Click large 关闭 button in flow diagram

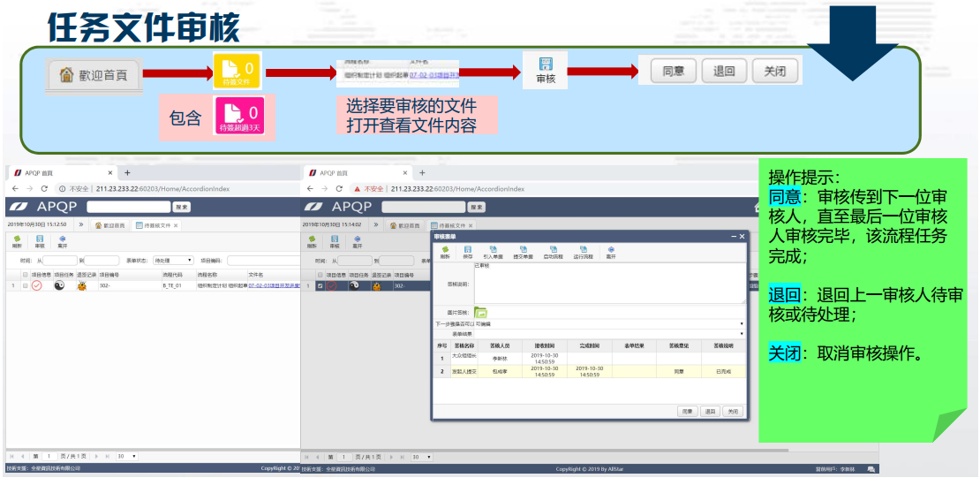pyautogui.click(x=774, y=72)
